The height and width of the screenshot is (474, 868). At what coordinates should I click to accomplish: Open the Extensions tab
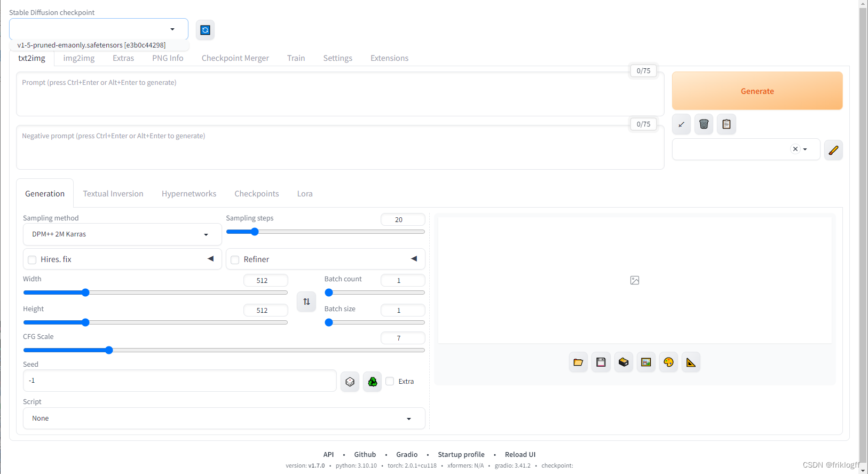(x=390, y=58)
